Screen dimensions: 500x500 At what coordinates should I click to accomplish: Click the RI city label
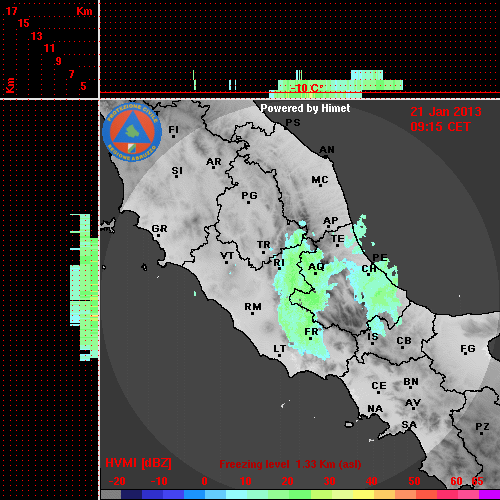(x=279, y=263)
